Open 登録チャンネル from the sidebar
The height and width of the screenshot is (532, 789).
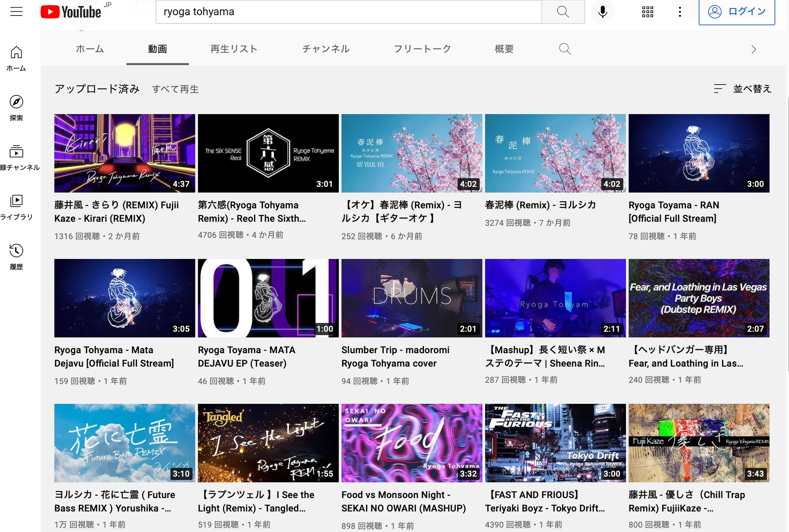[16, 155]
